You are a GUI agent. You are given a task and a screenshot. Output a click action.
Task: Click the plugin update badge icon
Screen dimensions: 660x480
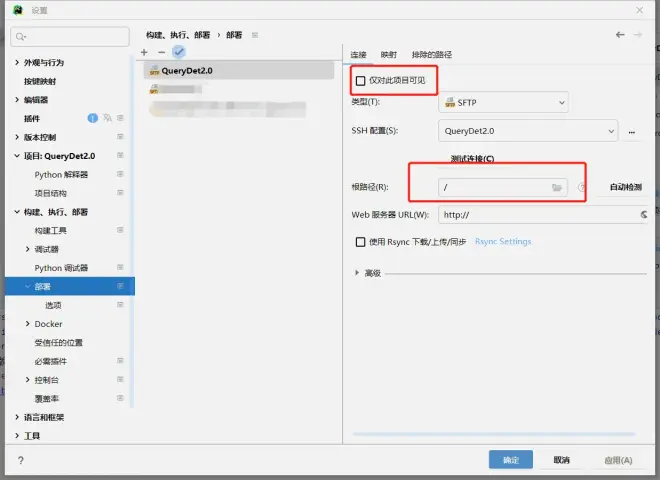tap(93, 118)
